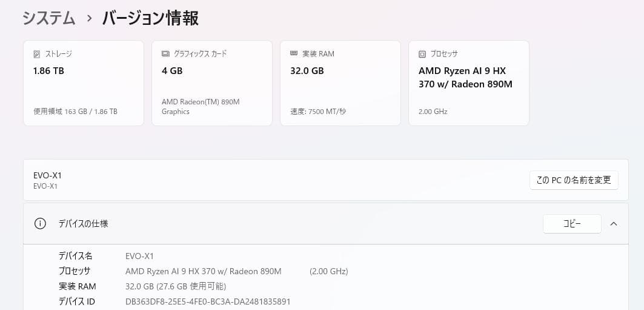Collapse the デバイスの仕様 section chevron
The height and width of the screenshot is (310, 644).
click(614, 224)
